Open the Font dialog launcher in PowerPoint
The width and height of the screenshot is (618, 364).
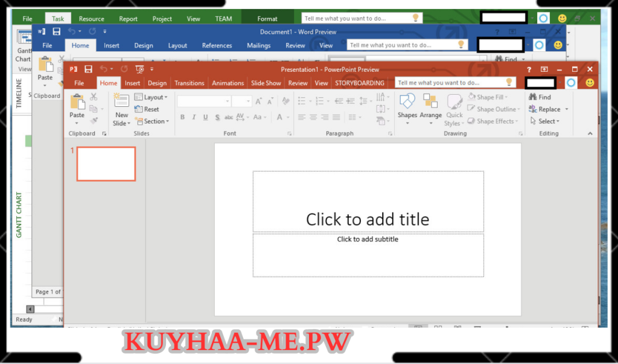289,133
